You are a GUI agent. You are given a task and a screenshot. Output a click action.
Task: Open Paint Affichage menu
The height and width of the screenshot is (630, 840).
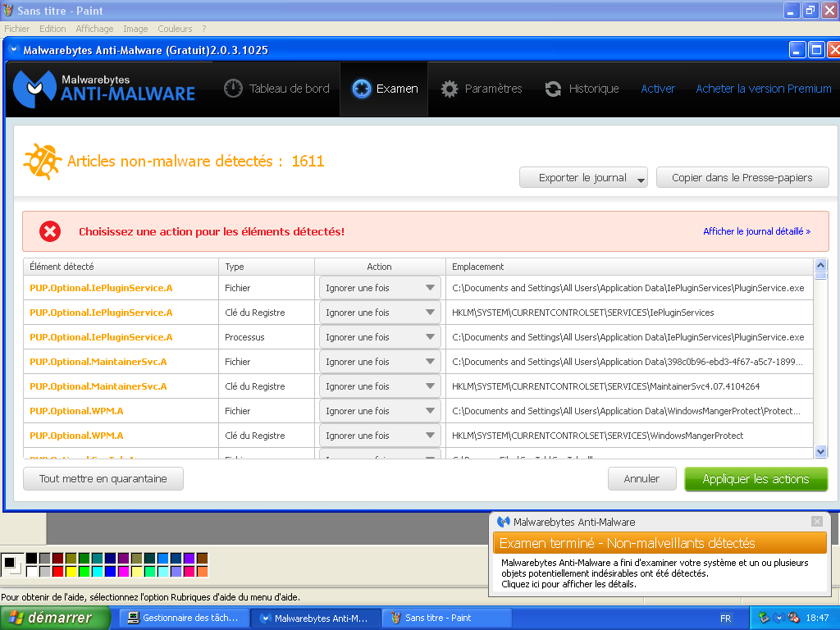pos(94,29)
